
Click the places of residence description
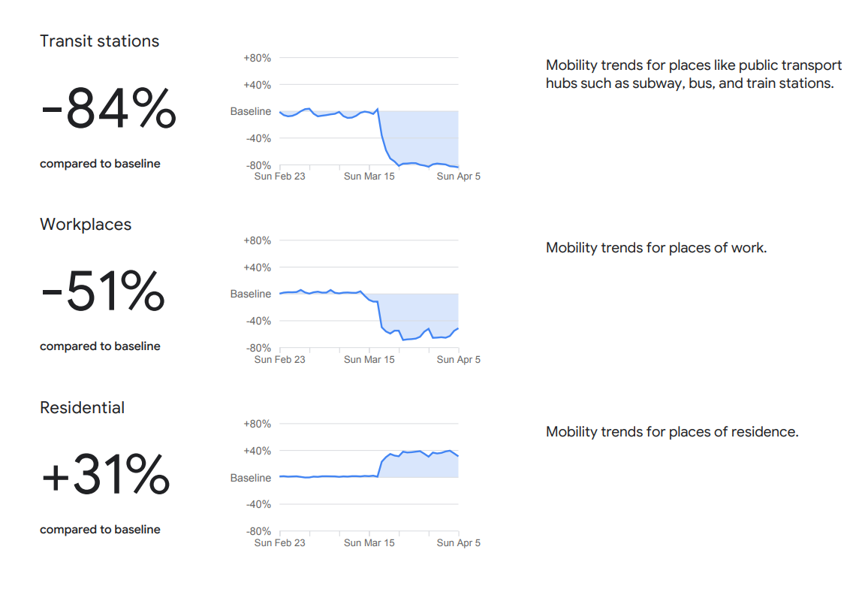pyautogui.click(x=671, y=432)
